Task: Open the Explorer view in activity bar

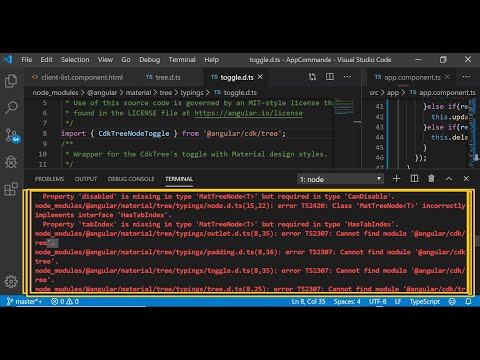Action: coord(11,81)
